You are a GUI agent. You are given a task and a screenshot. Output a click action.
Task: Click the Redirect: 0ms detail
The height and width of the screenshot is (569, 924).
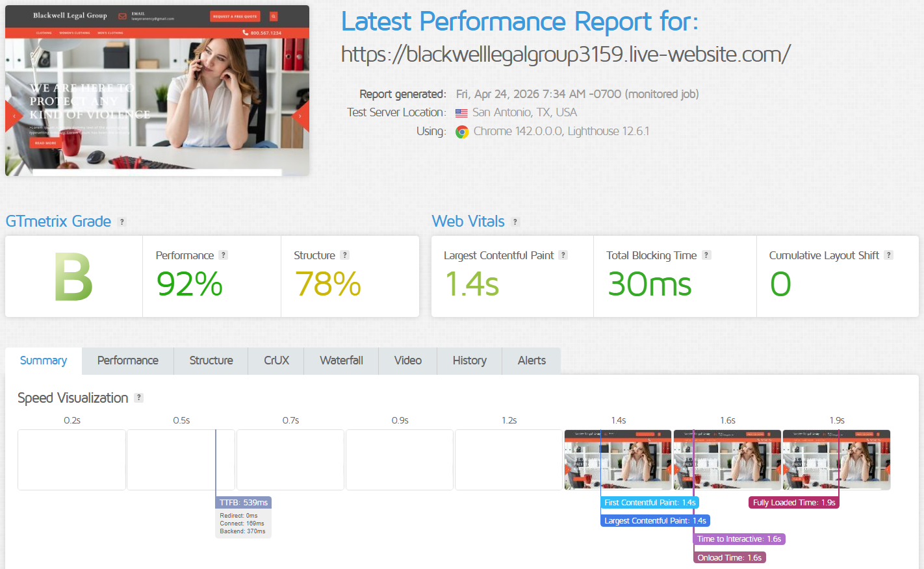[238, 516]
